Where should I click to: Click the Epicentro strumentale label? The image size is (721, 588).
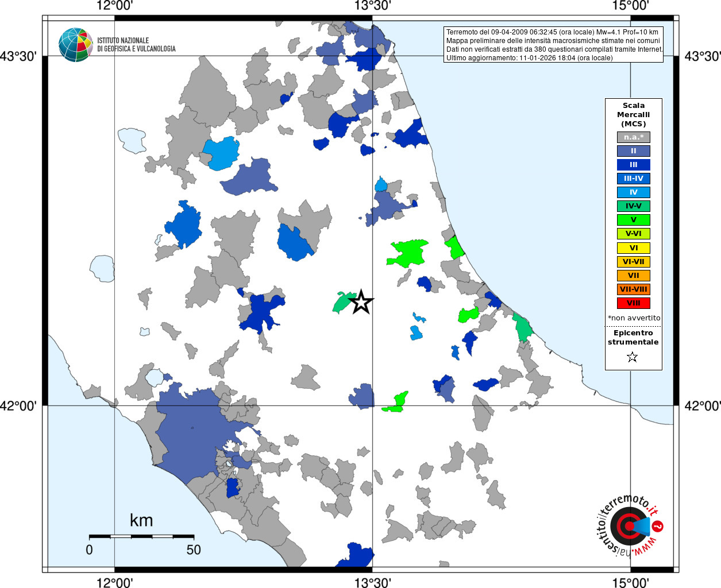(x=633, y=337)
